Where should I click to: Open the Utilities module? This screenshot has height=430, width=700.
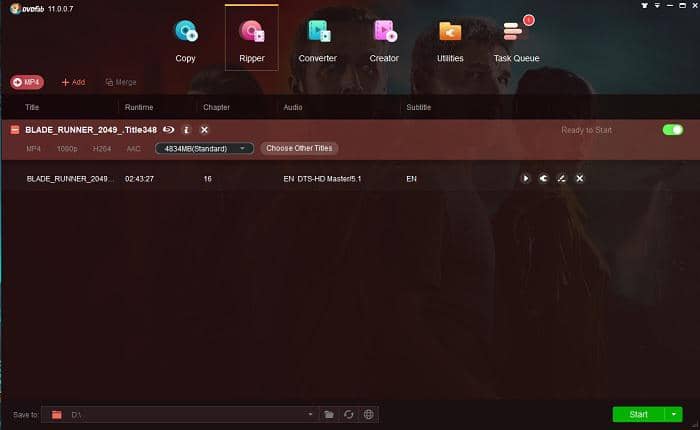click(x=450, y=41)
